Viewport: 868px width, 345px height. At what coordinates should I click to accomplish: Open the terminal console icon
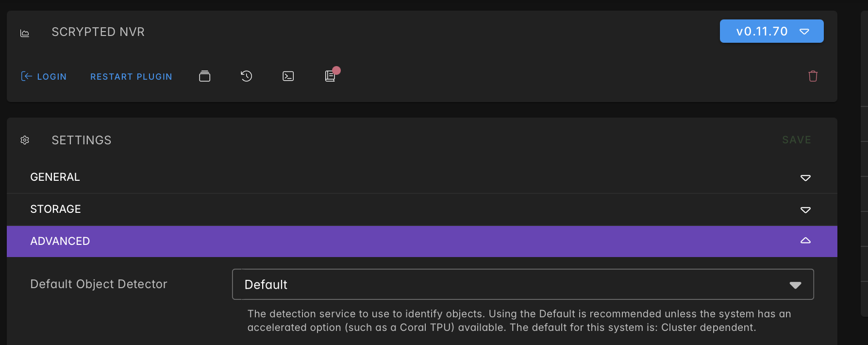tap(288, 76)
